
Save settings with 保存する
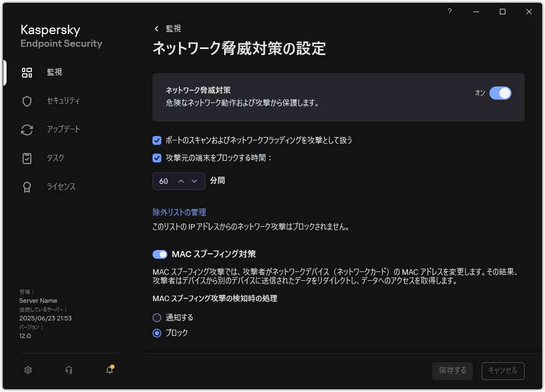tap(452, 371)
